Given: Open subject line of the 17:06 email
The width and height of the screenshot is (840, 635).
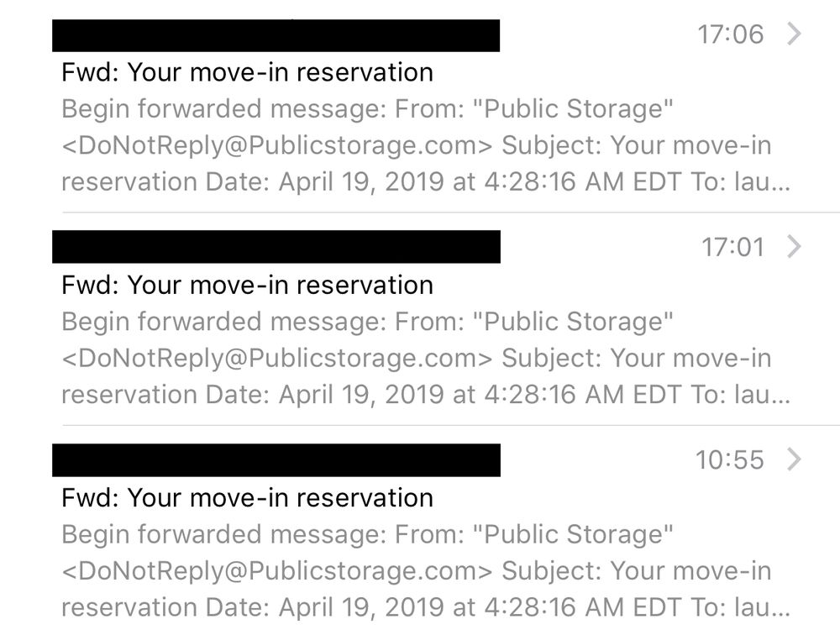Looking at the screenshot, I should [248, 72].
